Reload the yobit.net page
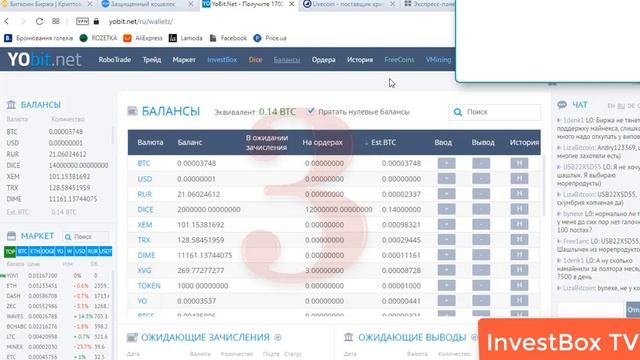Viewport: 640px width, 360px height. [39, 21]
